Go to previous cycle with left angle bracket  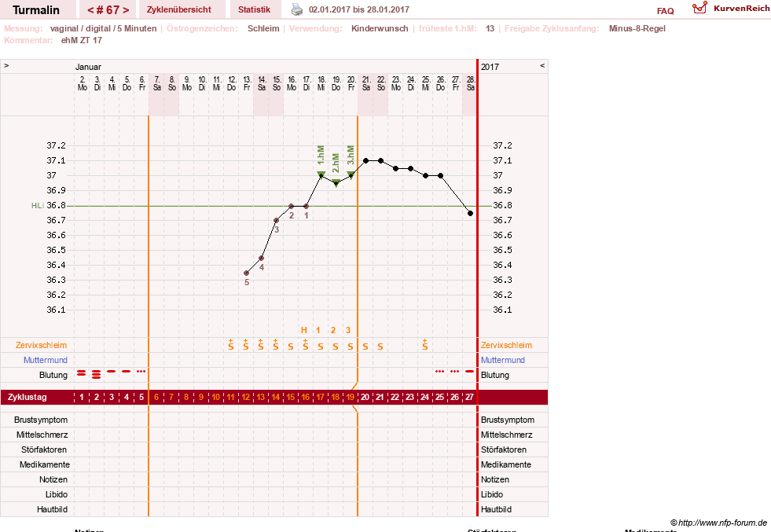point(90,10)
